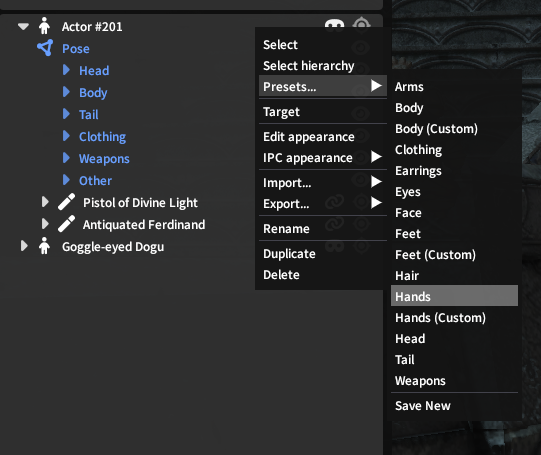Select the Goggle-eyed Dogu label
Screen dimensions: 541x455
tap(113, 247)
